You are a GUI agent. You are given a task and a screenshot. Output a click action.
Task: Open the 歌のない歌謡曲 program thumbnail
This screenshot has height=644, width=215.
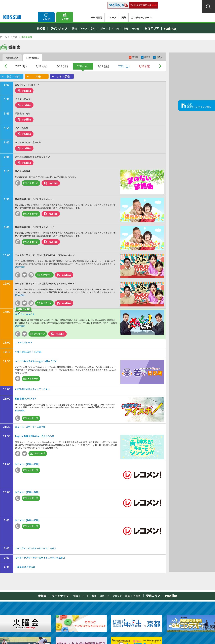point(142,182)
